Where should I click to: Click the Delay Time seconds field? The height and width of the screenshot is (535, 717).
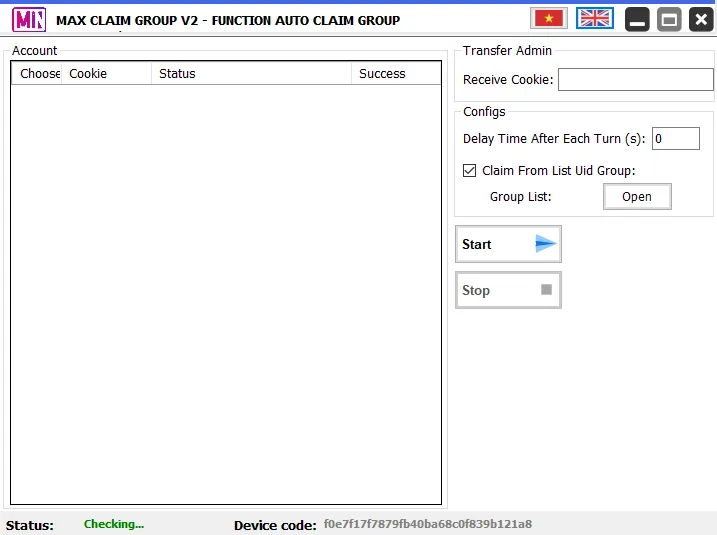[x=675, y=139]
